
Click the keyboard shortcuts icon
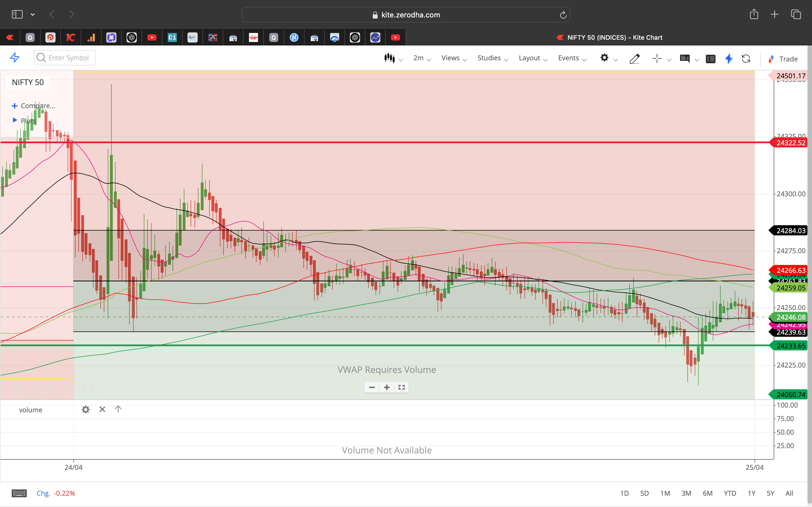[x=19, y=493]
